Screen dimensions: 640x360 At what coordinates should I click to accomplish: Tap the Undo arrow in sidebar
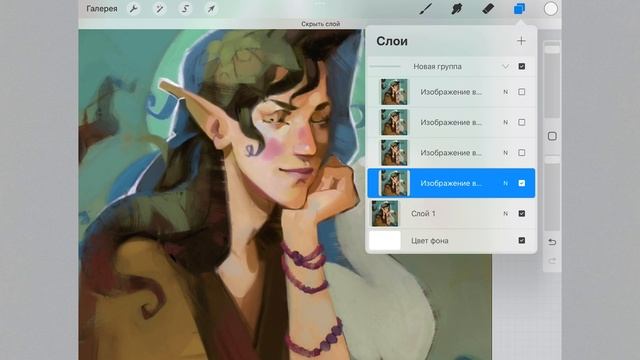[552, 242]
